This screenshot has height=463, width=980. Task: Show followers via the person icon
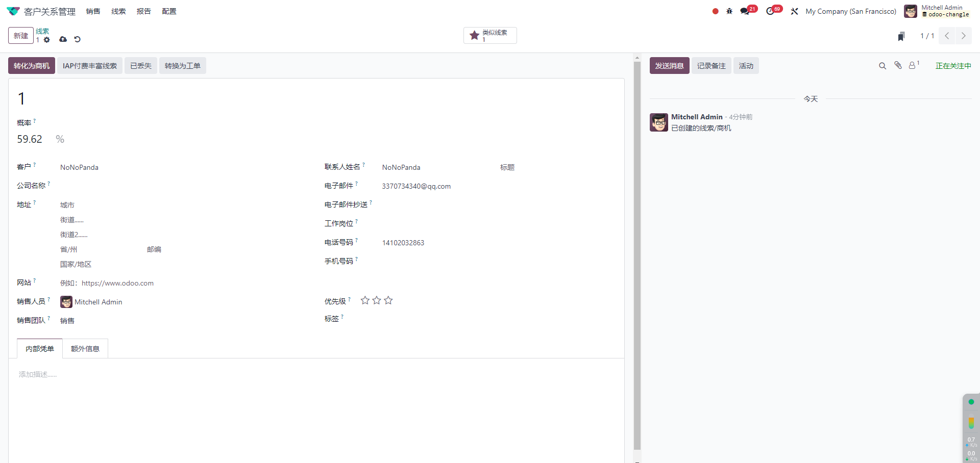(912, 65)
